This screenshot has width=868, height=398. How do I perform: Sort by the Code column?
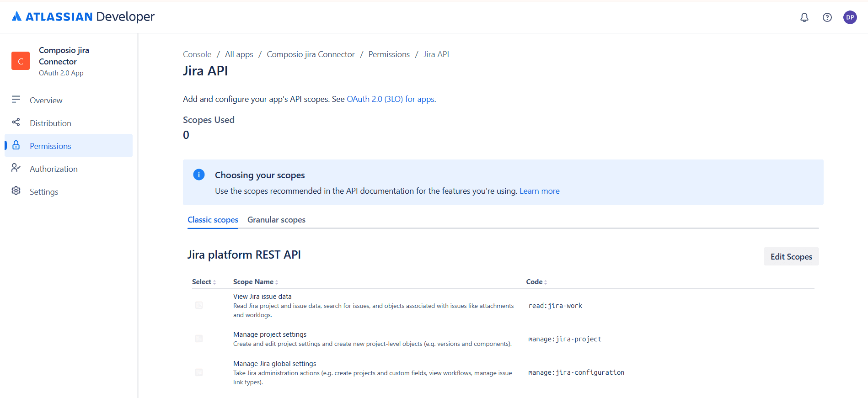click(x=536, y=282)
